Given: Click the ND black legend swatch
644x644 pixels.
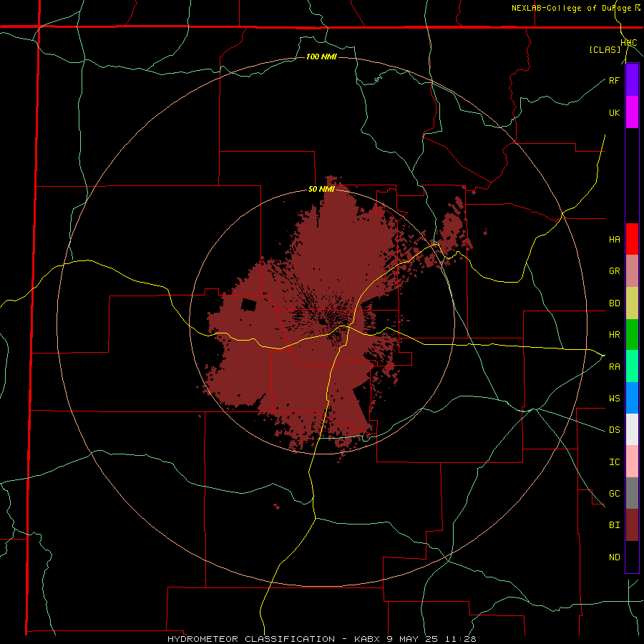Looking at the screenshot, I should [632, 557].
